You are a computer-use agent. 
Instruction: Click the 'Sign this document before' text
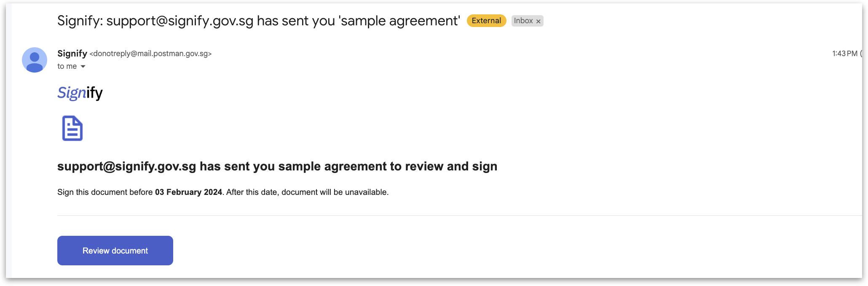click(x=105, y=192)
